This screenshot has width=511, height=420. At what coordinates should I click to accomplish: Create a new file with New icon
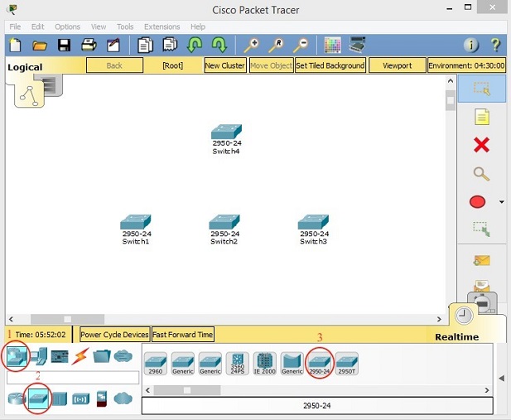[15, 45]
